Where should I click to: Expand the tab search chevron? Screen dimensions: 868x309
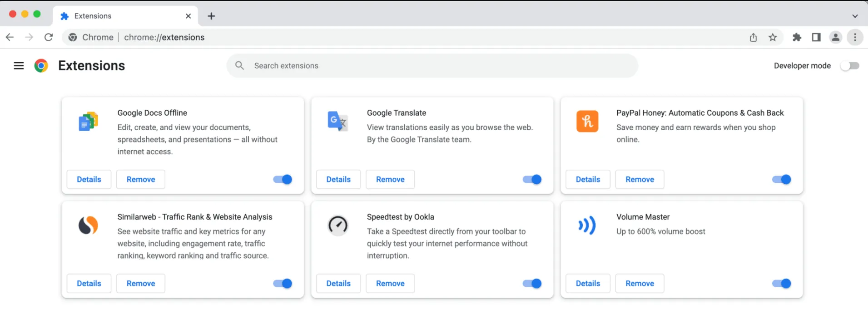tap(855, 16)
